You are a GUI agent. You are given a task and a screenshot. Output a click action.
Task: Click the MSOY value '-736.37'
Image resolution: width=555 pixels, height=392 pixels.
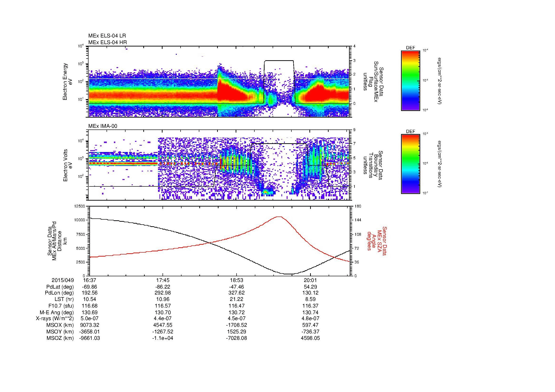[310, 332]
